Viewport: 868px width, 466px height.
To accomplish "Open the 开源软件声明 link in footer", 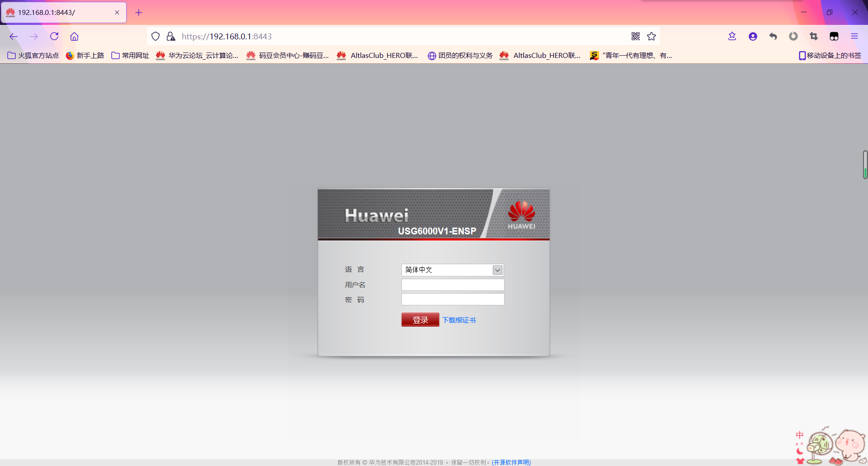I will (x=511, y=462).
